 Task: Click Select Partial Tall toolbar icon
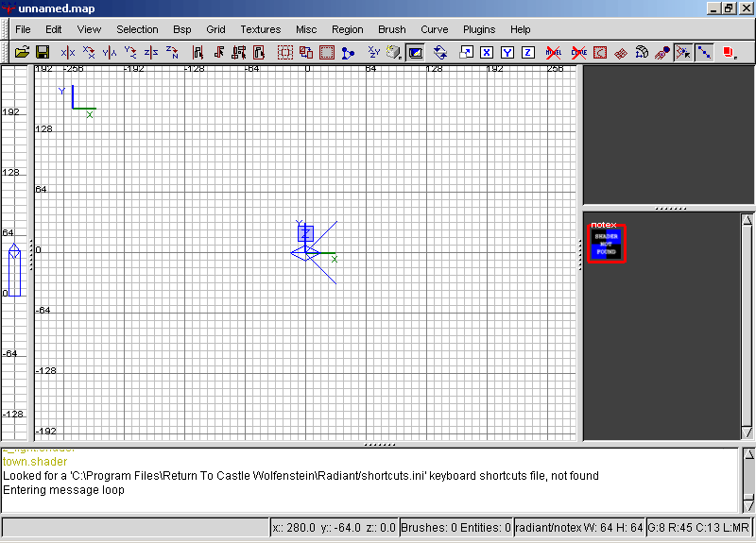click(x=239, y=52)
